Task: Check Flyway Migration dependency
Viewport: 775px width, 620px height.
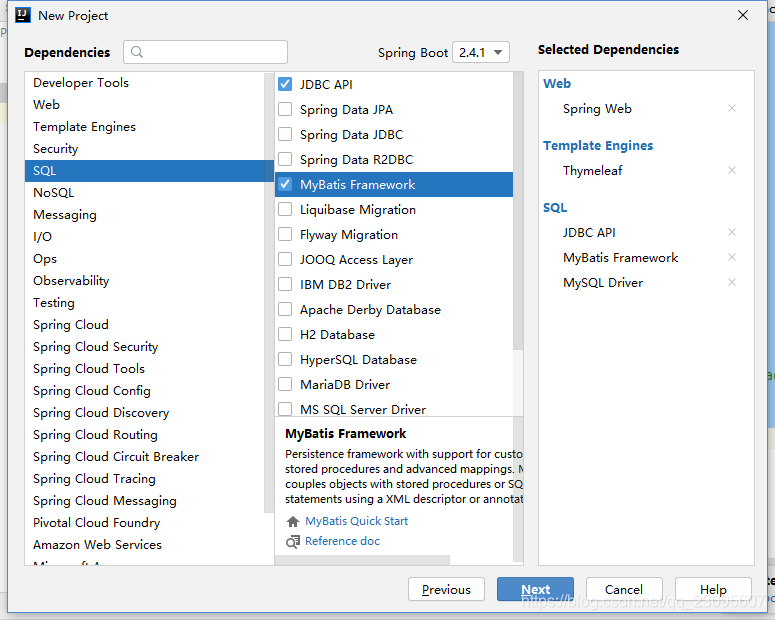Action: [285, 234]
